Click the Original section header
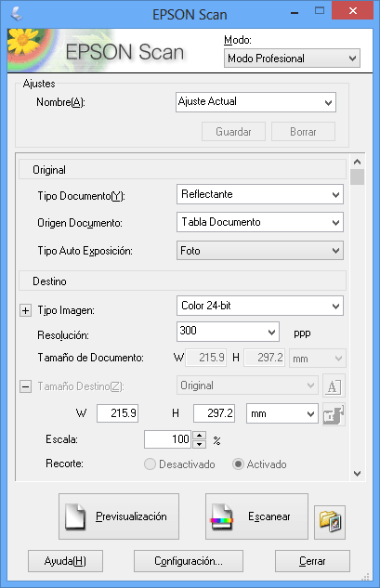Viewport: 380px width, 588px height. click(x=182, y=169)
